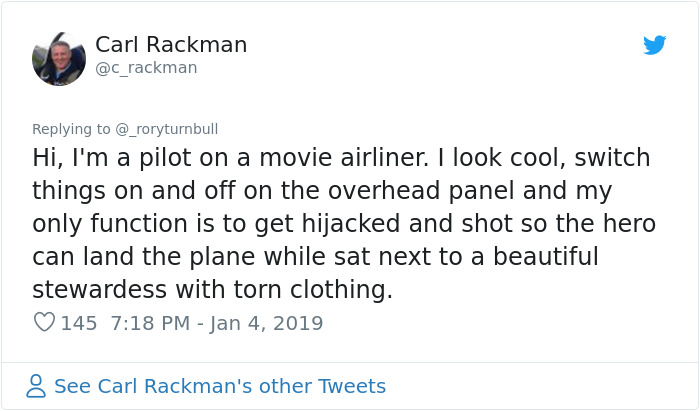The image size is (700, 411).
Task: Open the @_roryturnbull mention link
Action: [x=166, y=128]
